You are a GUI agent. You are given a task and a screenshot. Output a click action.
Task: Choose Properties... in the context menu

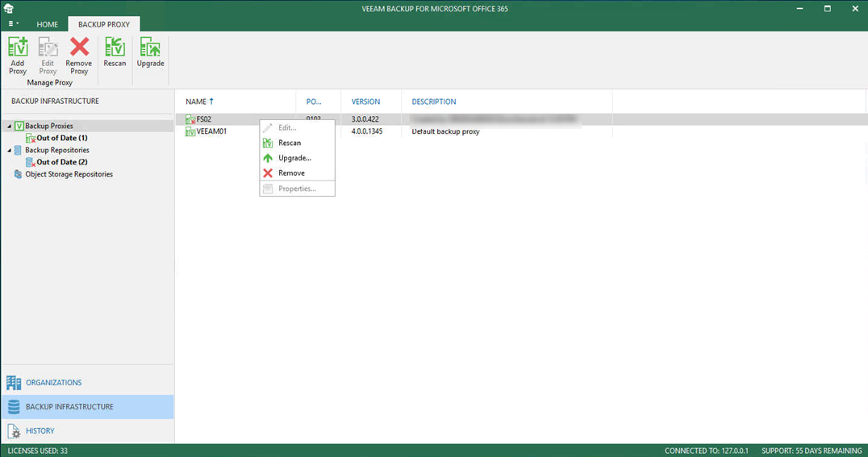click(x=298, y=189)
